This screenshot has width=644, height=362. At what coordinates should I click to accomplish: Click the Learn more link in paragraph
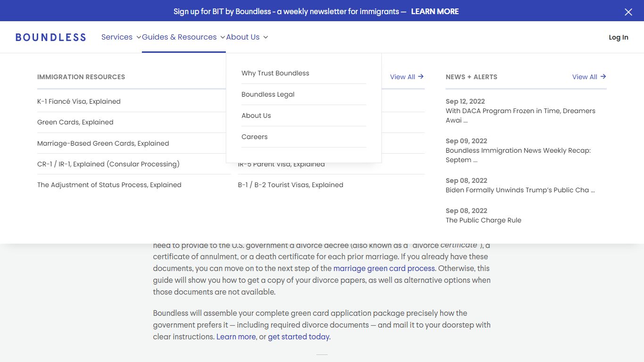click(236, 337)
